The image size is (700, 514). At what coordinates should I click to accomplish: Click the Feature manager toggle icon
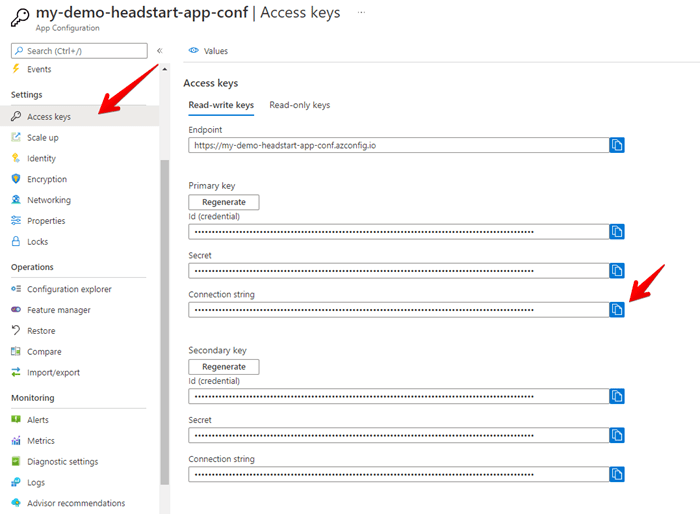click(16, 309)
